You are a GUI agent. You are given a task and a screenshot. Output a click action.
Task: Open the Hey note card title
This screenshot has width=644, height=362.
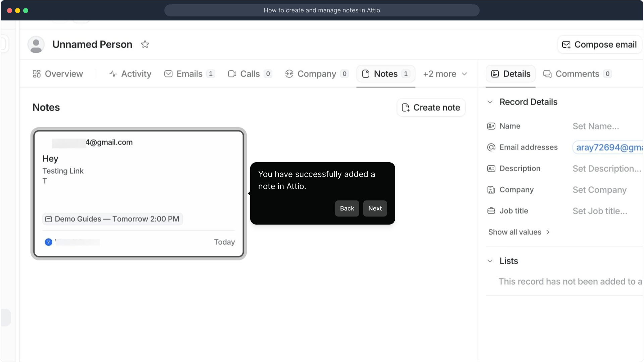coord(50,159)
